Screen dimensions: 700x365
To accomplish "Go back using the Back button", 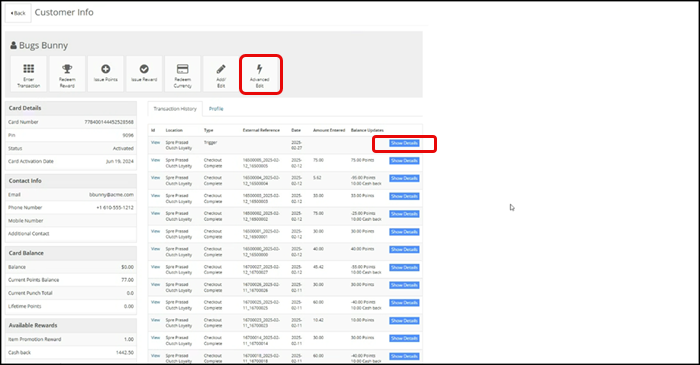I will (x=18, y=13).
